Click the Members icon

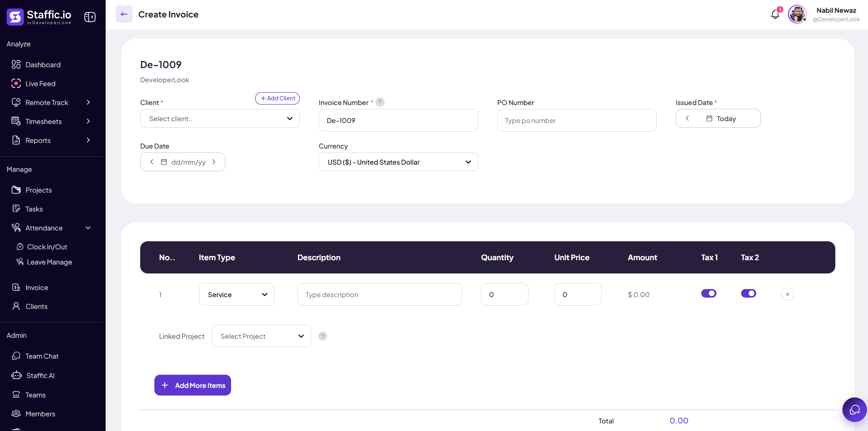[x=16, y=413]
